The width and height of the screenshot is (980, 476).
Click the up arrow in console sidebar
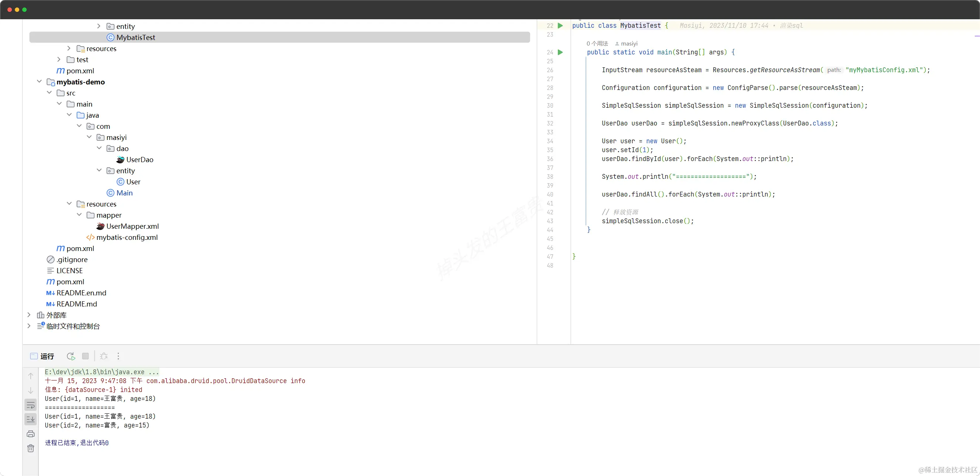(x=31, y=376)
